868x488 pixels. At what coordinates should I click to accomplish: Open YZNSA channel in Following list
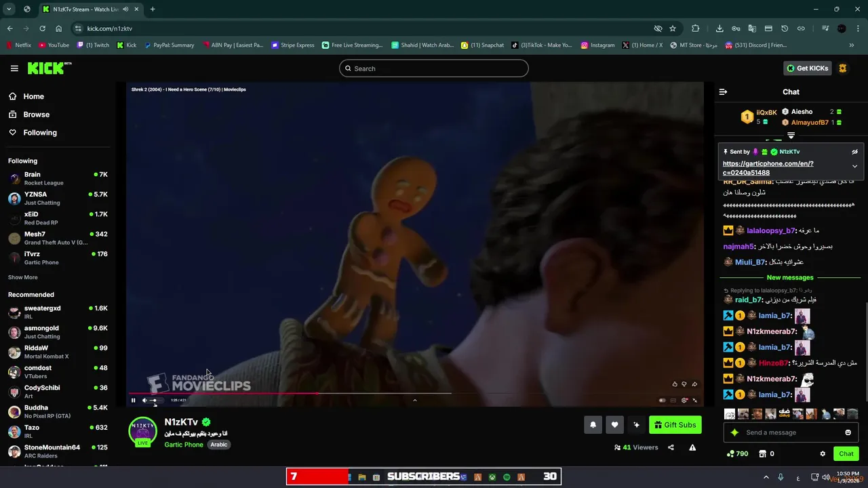tap(58, 199)
